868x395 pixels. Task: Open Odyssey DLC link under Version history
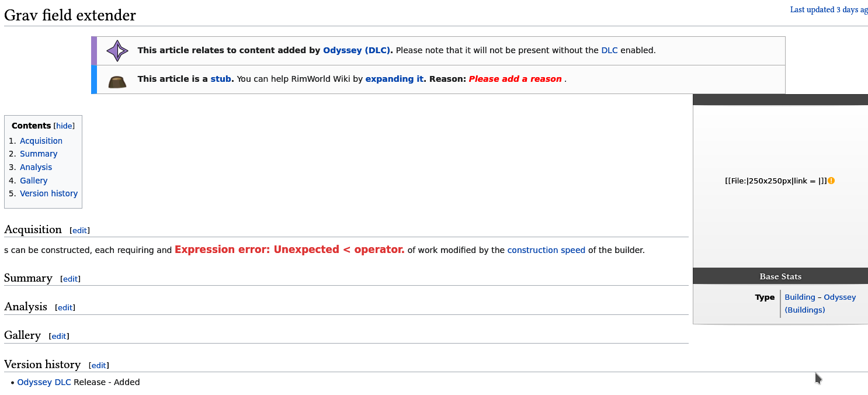[x=44, y=382]
